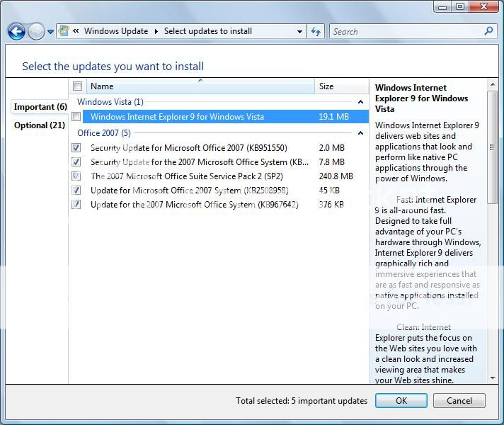Open the address bar history dropdown
The height and width of the screenshot is (425, 504).
(x=300, y=32)
